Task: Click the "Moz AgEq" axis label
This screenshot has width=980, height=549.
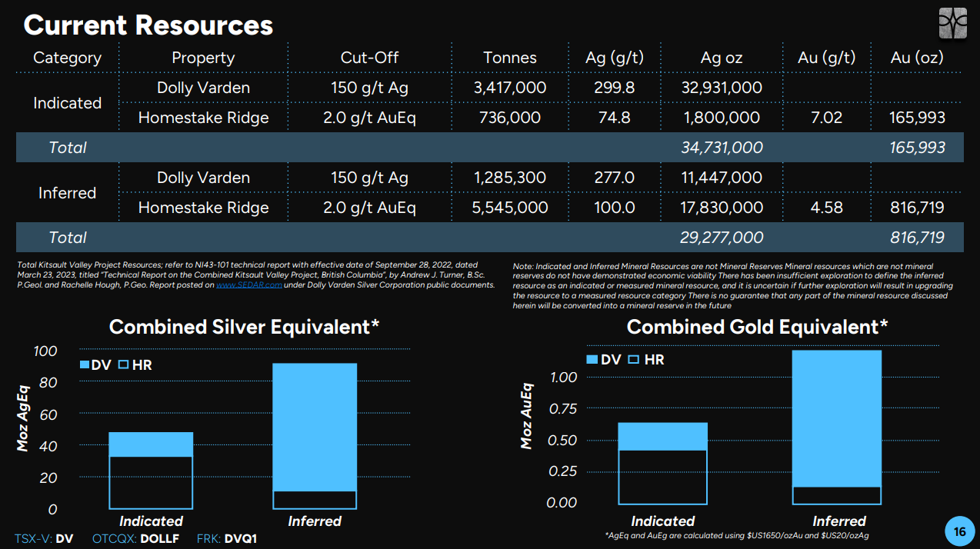Action: (23, 420)
